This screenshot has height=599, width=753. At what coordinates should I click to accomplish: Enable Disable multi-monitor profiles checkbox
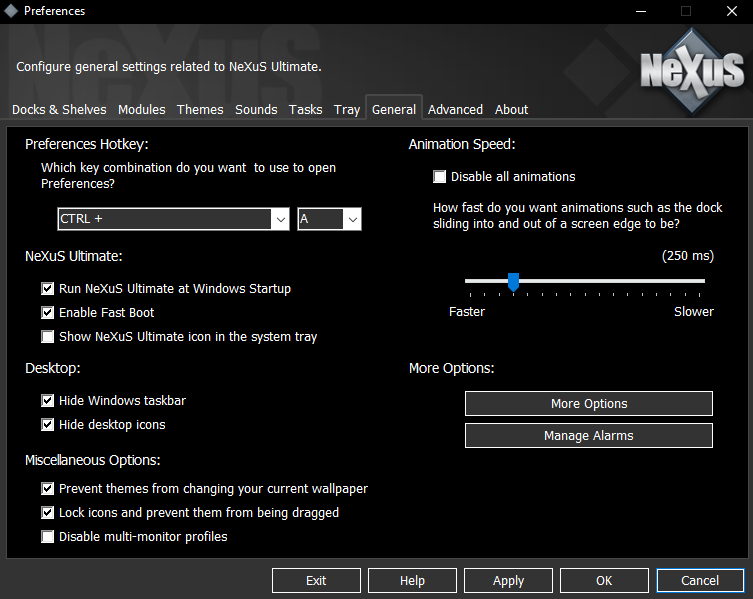(x=48, y=537)
